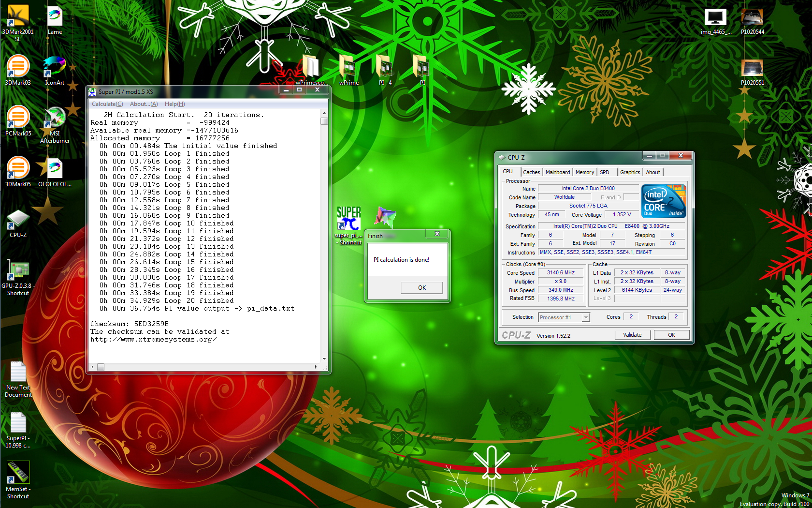812x508 pixels.
Task: Click the Core Voltage value 1.352 V
Action: pyautogui.click(x=622, y=215)
